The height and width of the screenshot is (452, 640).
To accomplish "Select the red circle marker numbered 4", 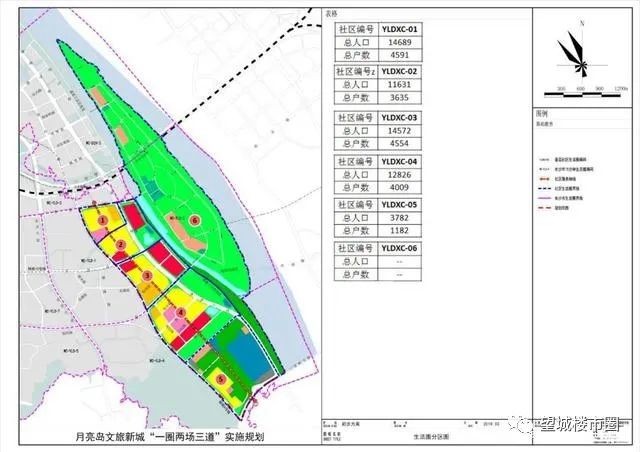I will 181,313.
